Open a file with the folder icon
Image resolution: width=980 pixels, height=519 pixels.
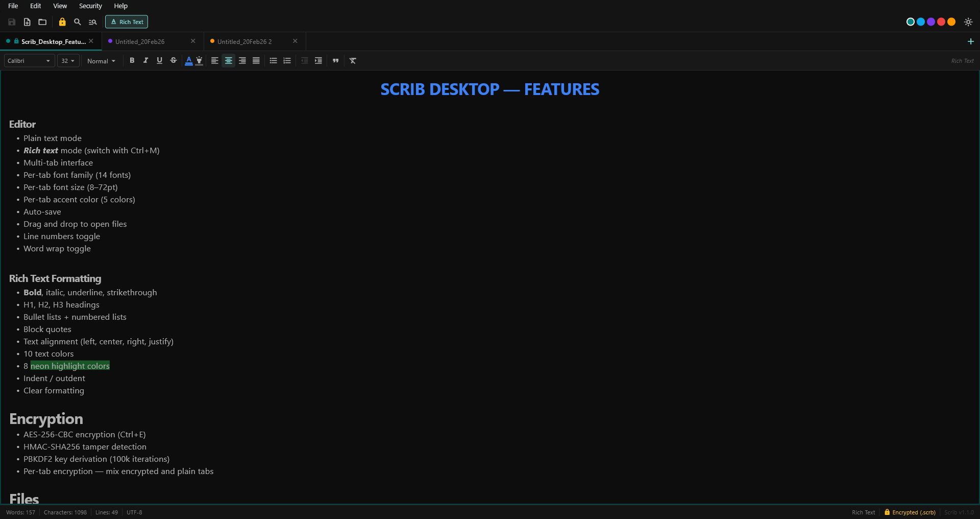[x=42, y=22]
